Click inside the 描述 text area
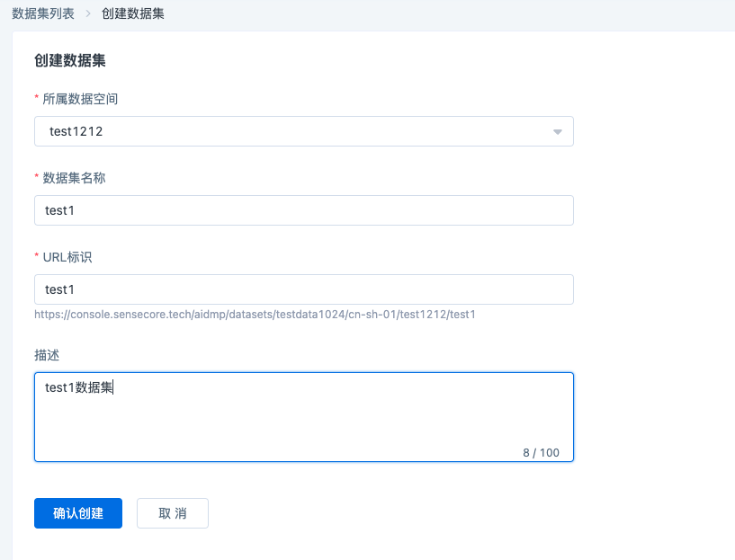The image size is (735, 560). coord(303,422)
